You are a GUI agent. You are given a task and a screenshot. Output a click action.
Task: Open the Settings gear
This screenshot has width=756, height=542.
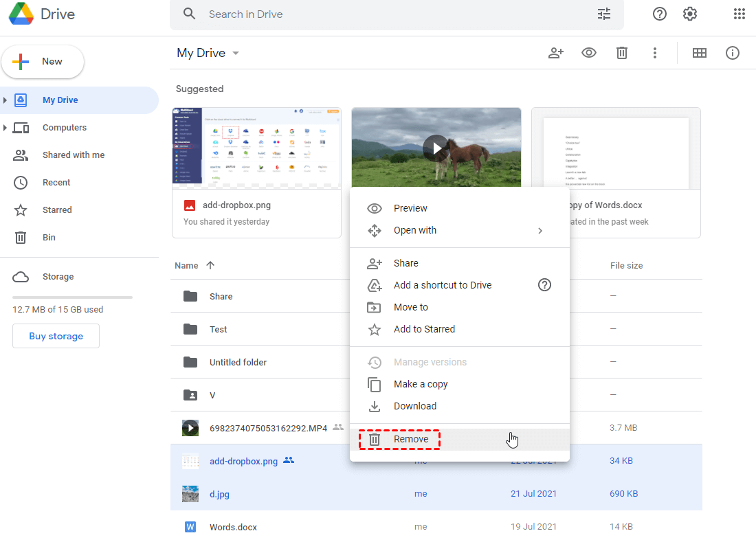(x=689, y=13)
